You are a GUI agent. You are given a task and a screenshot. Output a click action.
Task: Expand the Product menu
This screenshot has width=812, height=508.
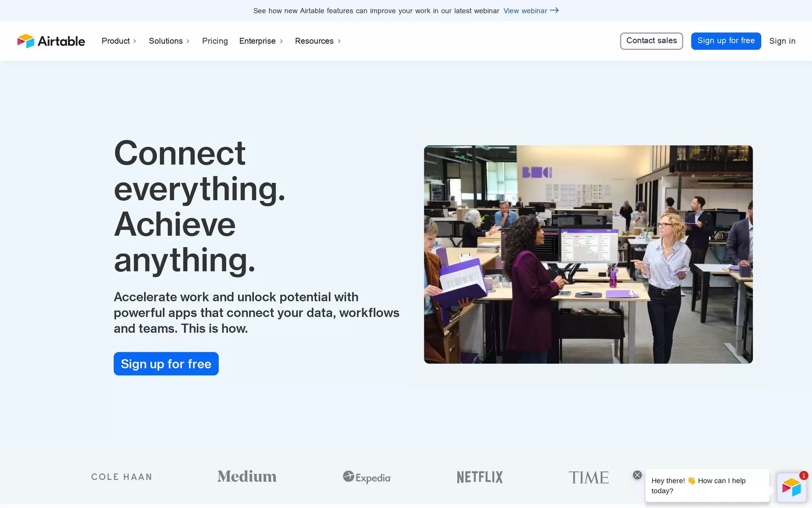[x=119, y=41]
